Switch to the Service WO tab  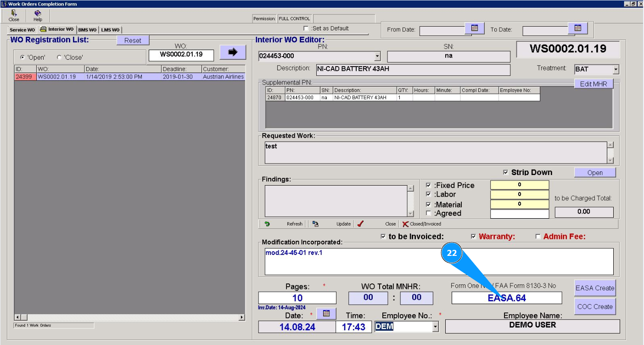pyautogui.click(x=22, y=30)
